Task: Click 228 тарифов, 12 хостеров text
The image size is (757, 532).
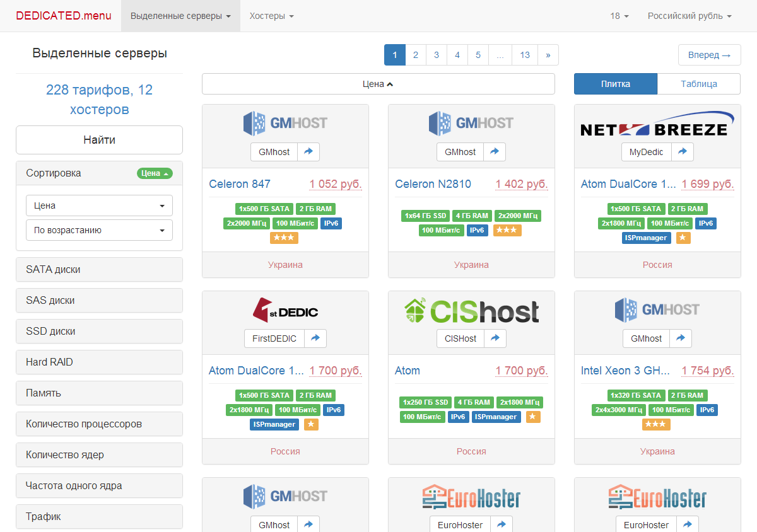Action: tap(99, 100)
